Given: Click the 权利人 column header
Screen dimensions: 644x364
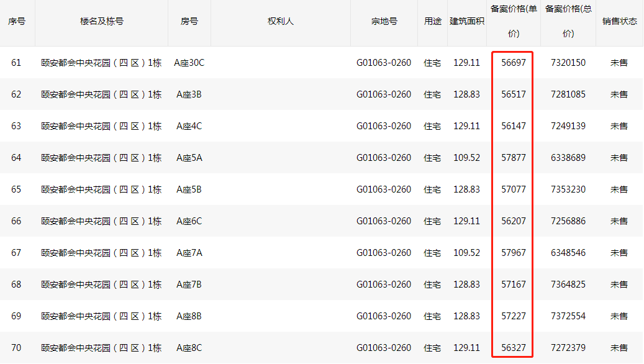Looking at the screenshot, I should [281, 21].
